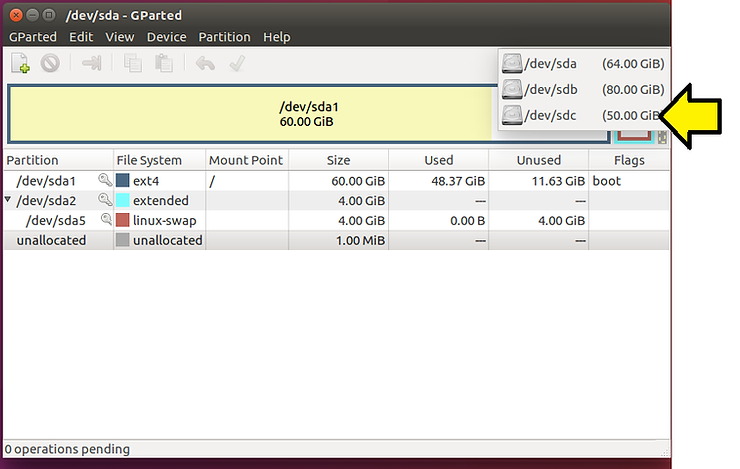Click the Undo last operation icon
The image size is (740, 469).
(x=205, y=64)
